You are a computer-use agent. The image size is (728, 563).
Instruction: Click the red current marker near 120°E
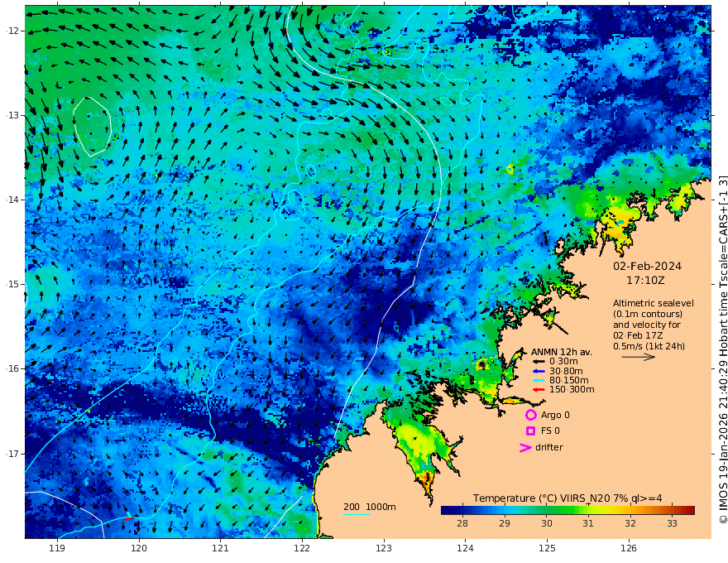pos(128,519)
